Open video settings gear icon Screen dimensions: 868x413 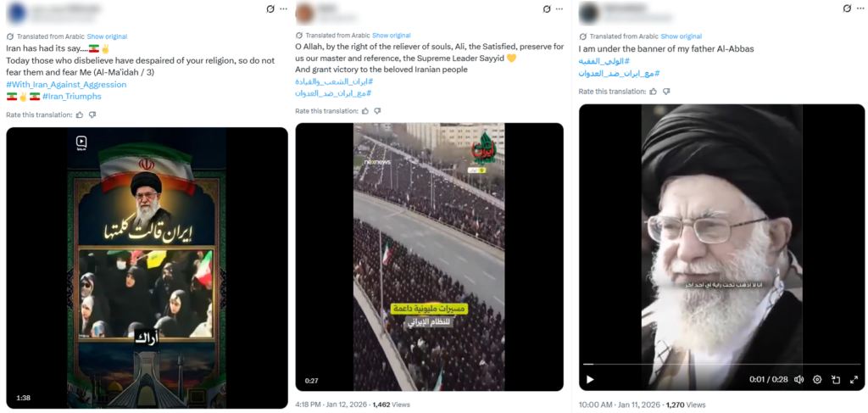pyautogui.click(x=817, y=380)
